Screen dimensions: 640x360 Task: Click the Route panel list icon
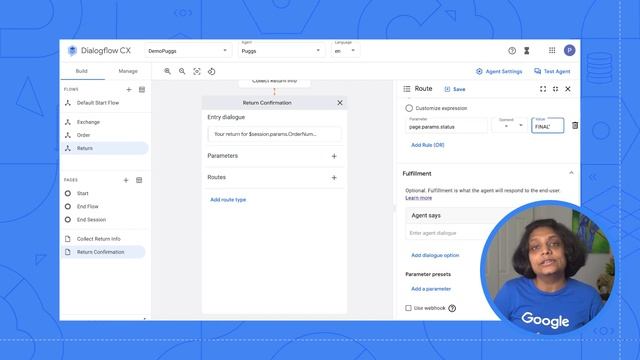[x=407, y=89]
